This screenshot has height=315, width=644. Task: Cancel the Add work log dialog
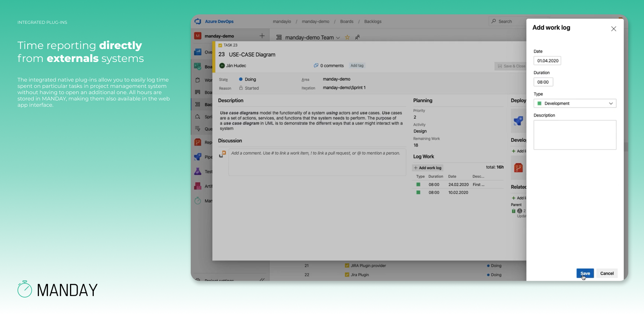click(607, 273)
